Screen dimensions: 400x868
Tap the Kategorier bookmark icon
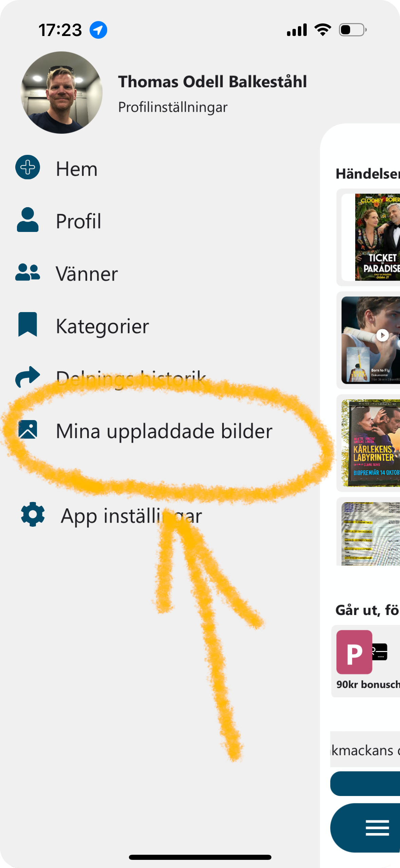point(27,324)
